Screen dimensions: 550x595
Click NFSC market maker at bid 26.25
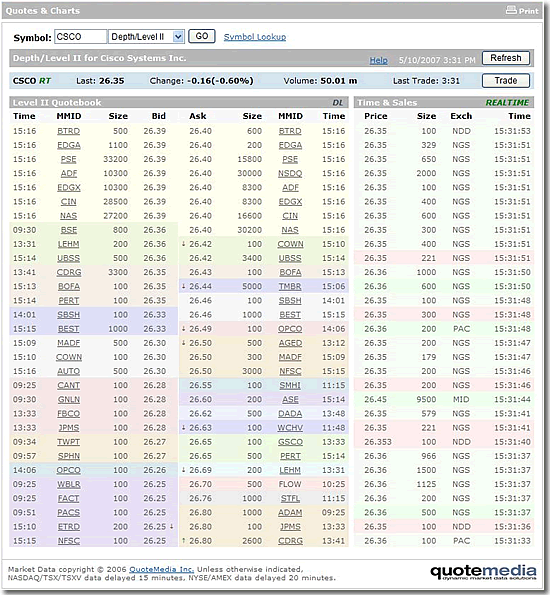click(x=68, y=541)
